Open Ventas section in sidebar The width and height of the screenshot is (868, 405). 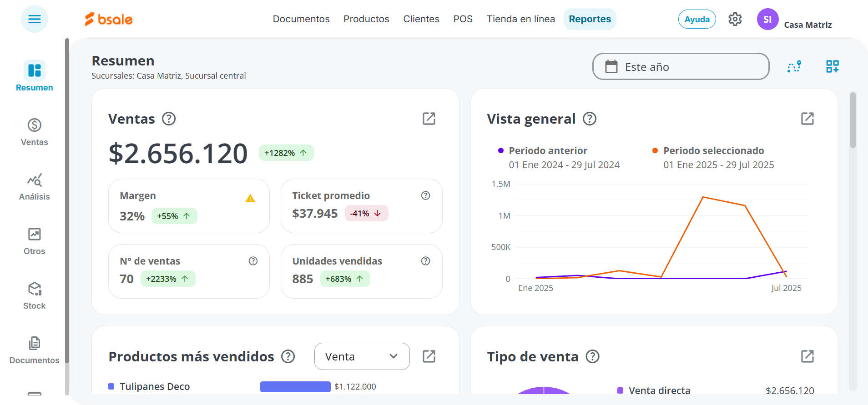coord(35,132)
